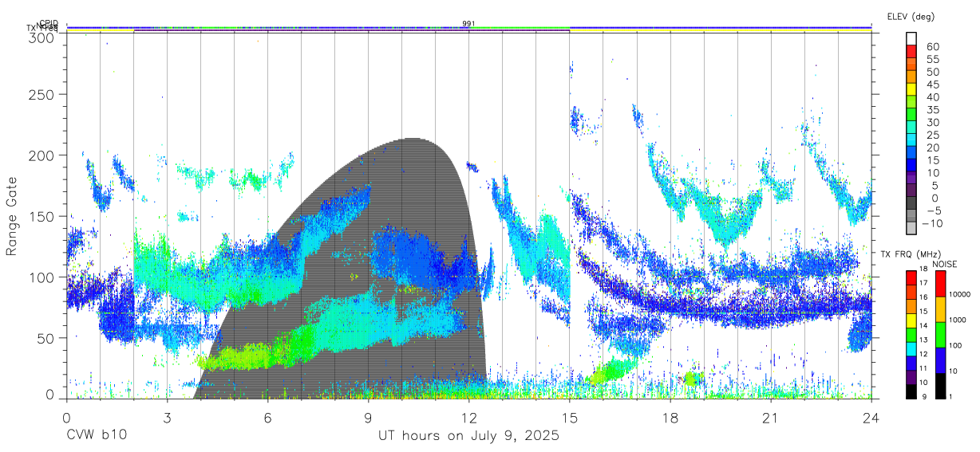980x452 pixels.
Task: Click the '17' label on the TX FRQ scale
Action: pos(924,283)
